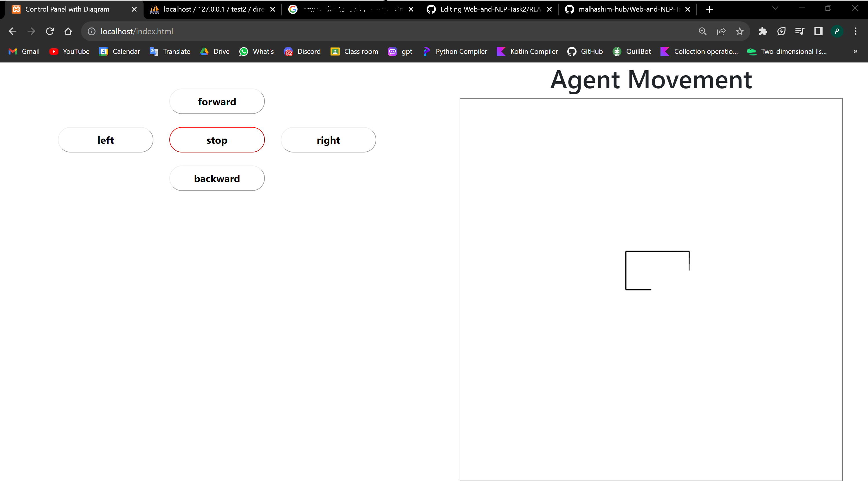Open the Google Translate bookmark
868x504 pixels.
[x=170, y=51]
